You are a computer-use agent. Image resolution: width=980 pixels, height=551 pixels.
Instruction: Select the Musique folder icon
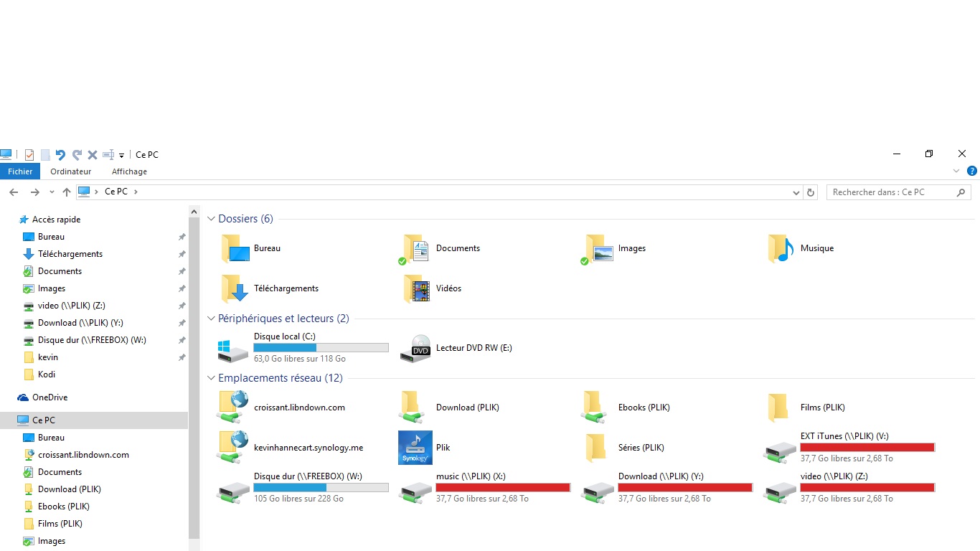(780, 248)
